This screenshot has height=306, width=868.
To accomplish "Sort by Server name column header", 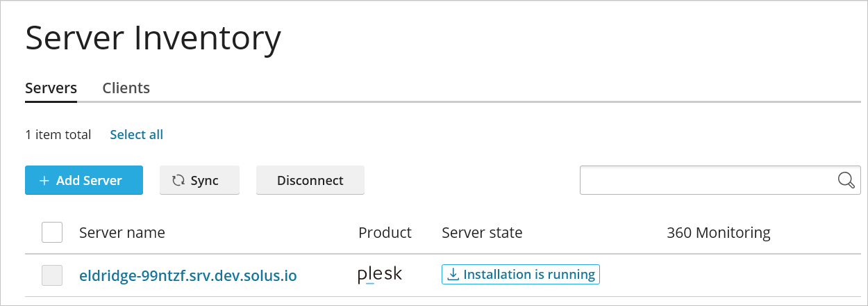I will click(x=122, y=232).
